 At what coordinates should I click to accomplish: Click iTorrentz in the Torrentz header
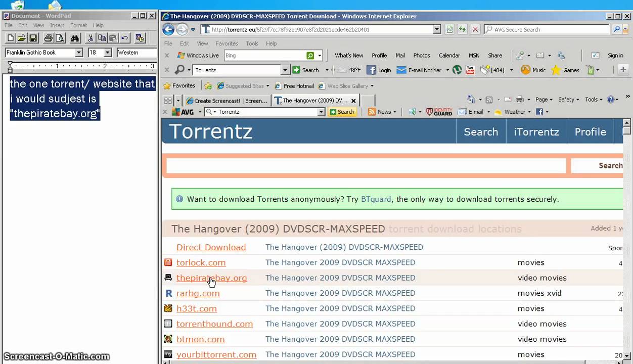[536, 132]
